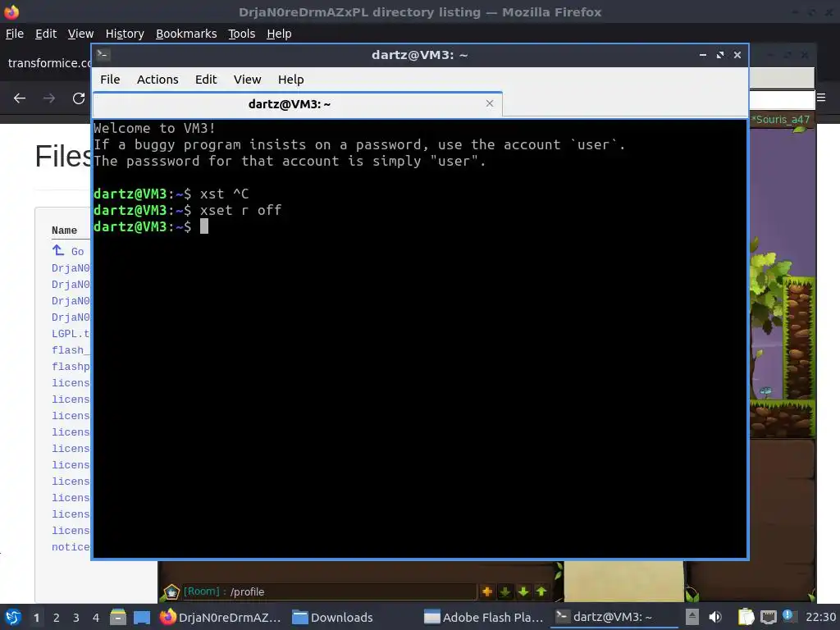
Task: Go forward in Firefox
Action: pos(48,98)
